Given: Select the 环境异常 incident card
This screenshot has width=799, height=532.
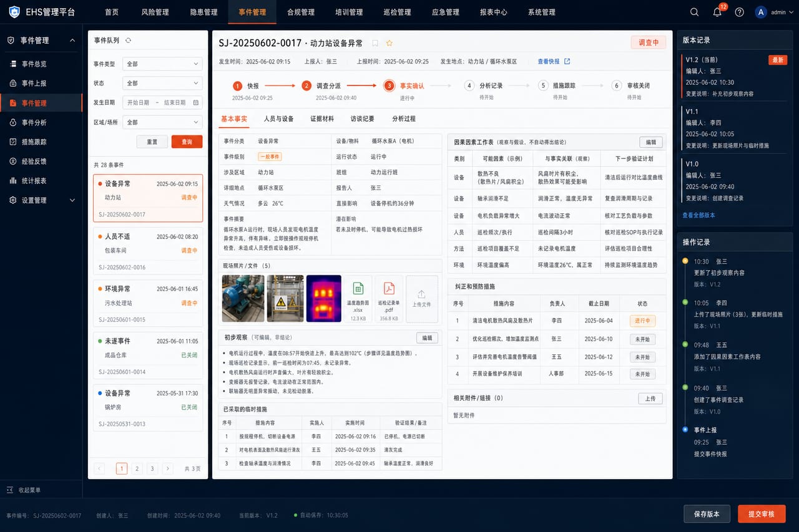Looking at the screenshot, I should point(148,303).
